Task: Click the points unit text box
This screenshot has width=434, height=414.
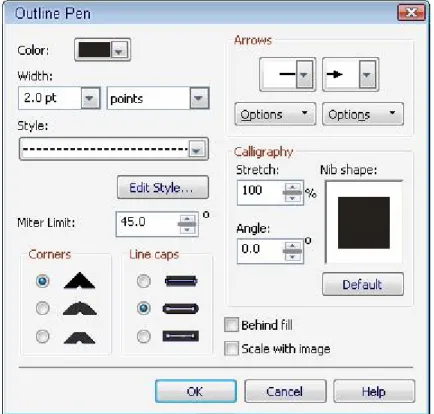Action: click(x=149, y=98)
